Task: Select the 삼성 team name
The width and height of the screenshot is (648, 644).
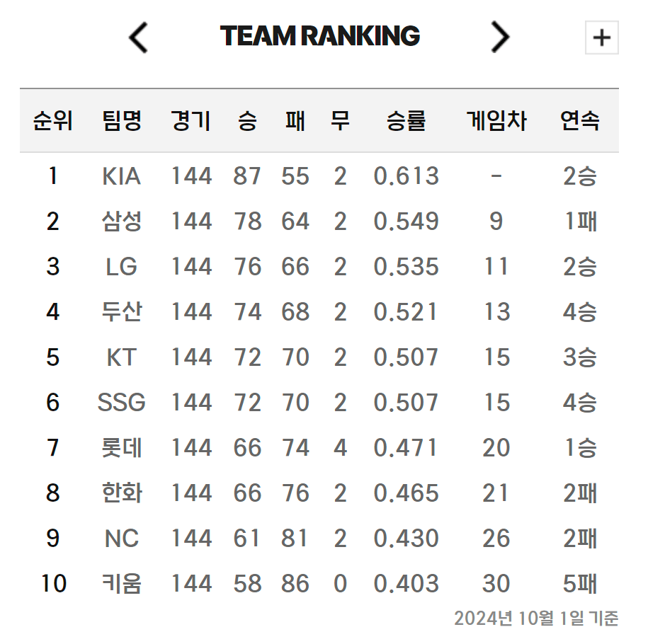Action: pyautogui.click(x=122, y=222)
